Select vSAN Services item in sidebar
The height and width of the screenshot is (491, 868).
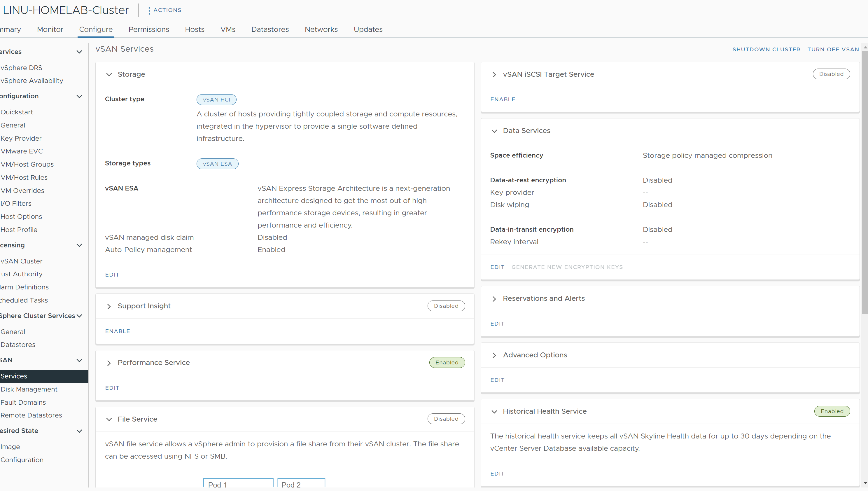click(44, 376)
